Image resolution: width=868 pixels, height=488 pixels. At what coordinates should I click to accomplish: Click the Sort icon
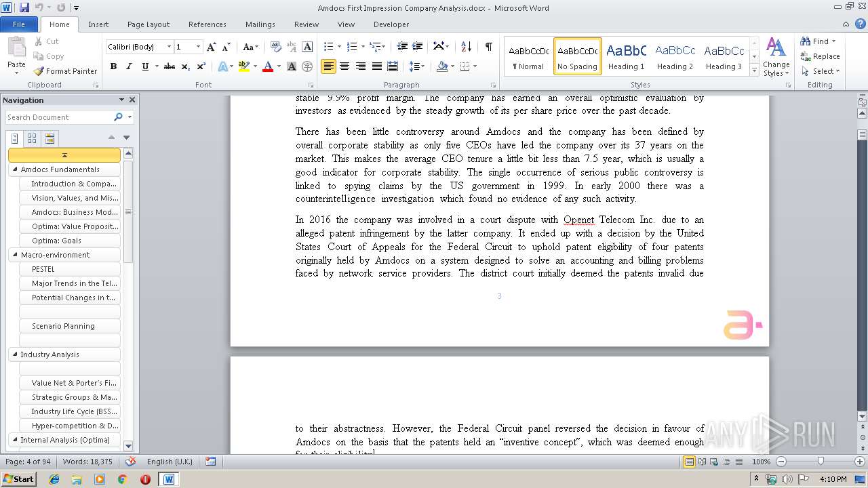466,47
